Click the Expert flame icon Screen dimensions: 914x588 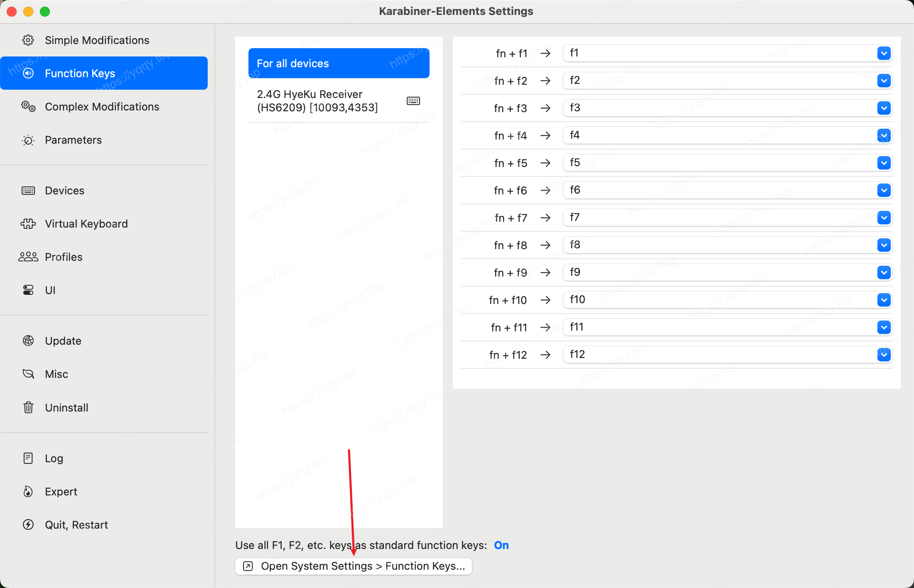pyautogui.click(x=28, y=492)
